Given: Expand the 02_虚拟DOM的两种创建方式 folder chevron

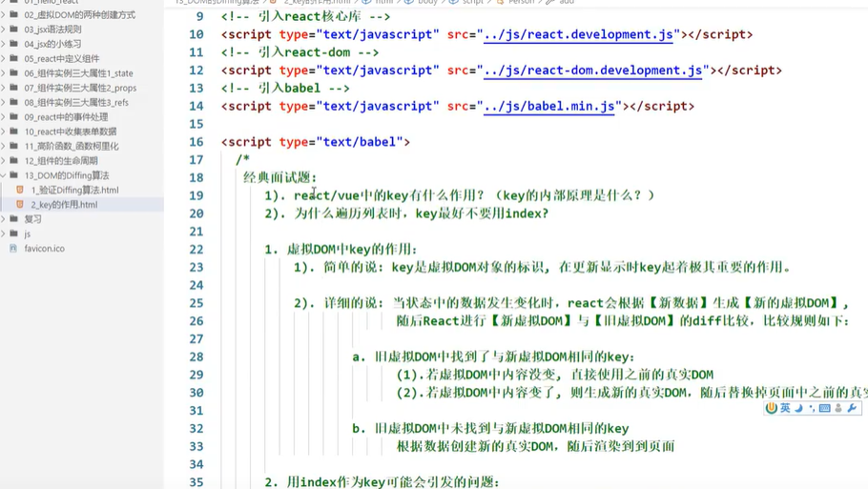Looking at the screenshot, I should click(x=3, y=14).
